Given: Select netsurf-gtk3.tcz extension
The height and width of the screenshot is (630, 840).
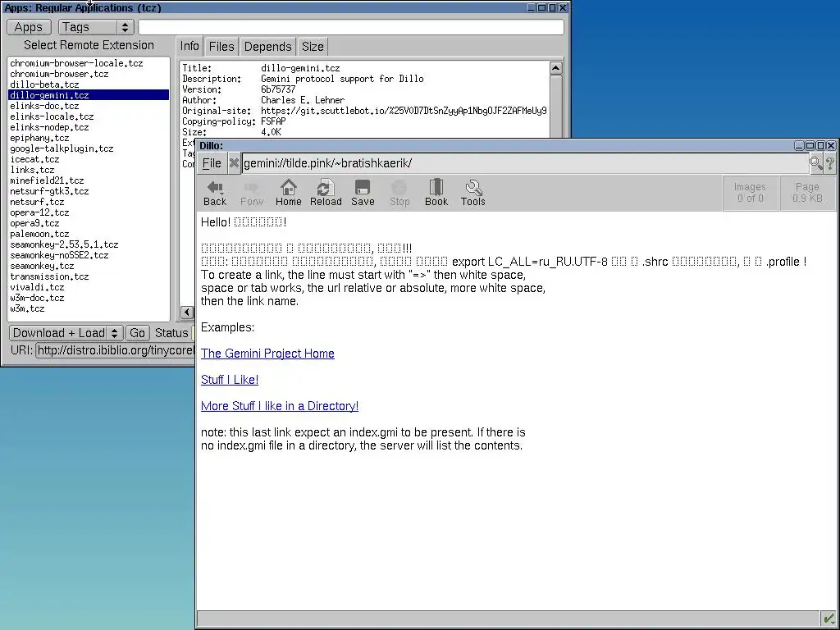Looking at the screenshot, I should [x=89, y=191].
